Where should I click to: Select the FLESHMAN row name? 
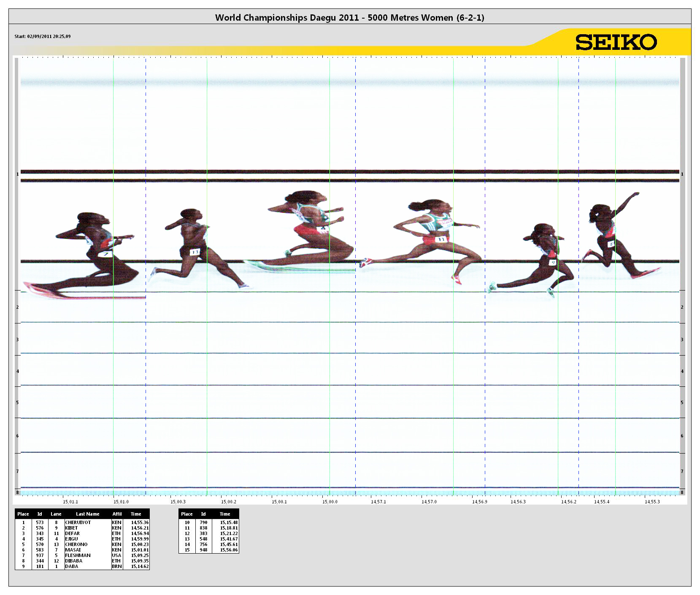[78, 555]
